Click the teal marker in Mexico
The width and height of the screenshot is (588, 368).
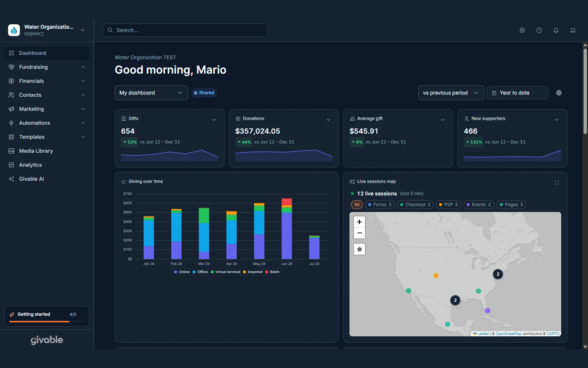(448, 324)
